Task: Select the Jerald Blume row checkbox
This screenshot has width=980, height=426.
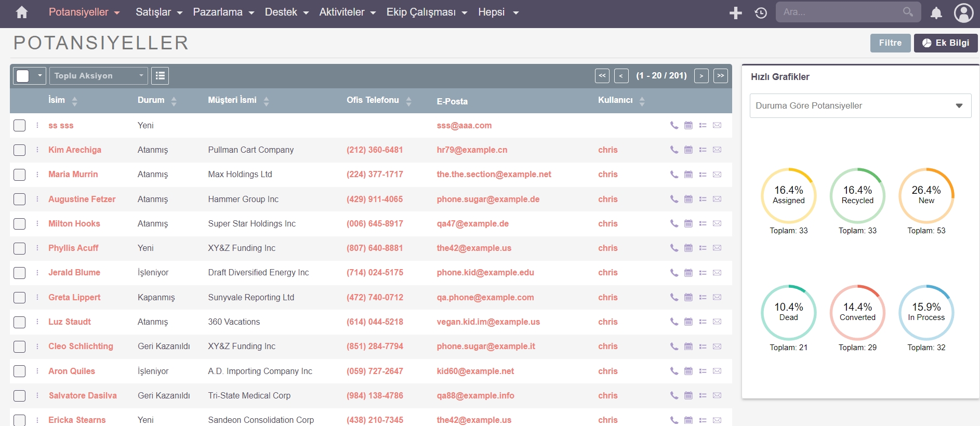Action: click(19, 273)
